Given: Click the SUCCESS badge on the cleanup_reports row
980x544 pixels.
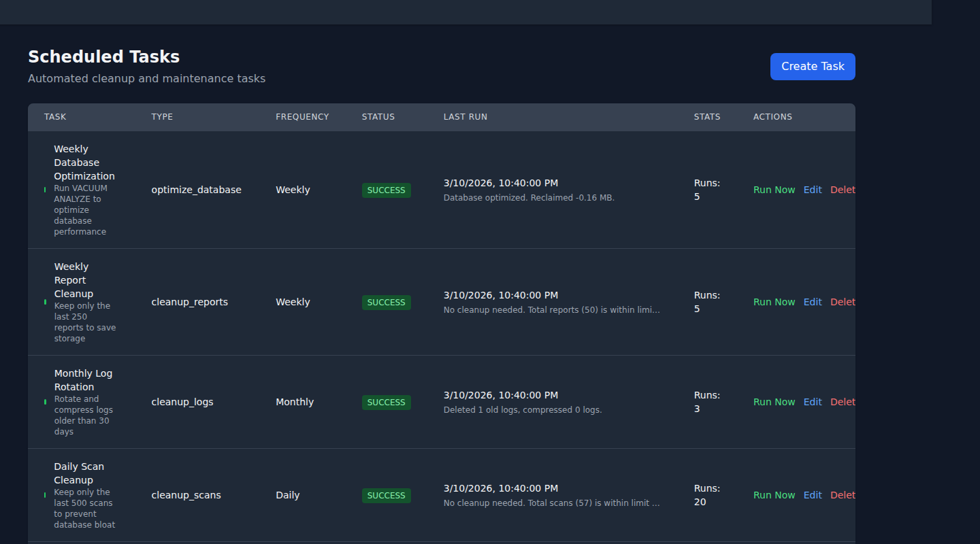Looking at the screenshot, I should (386, 302).
